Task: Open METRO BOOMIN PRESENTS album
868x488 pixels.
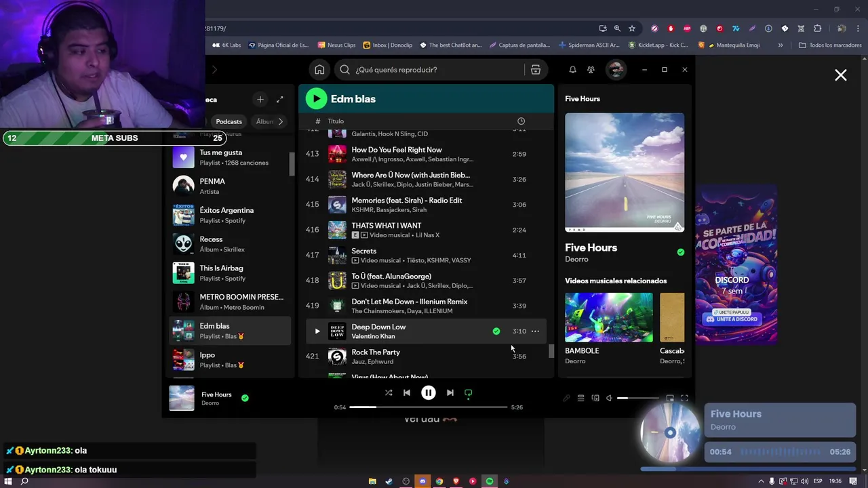Action: [x=230, y=302]
